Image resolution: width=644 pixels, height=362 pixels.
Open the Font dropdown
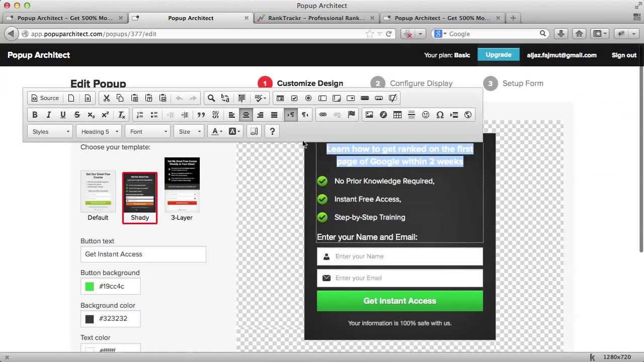point(147,132)
